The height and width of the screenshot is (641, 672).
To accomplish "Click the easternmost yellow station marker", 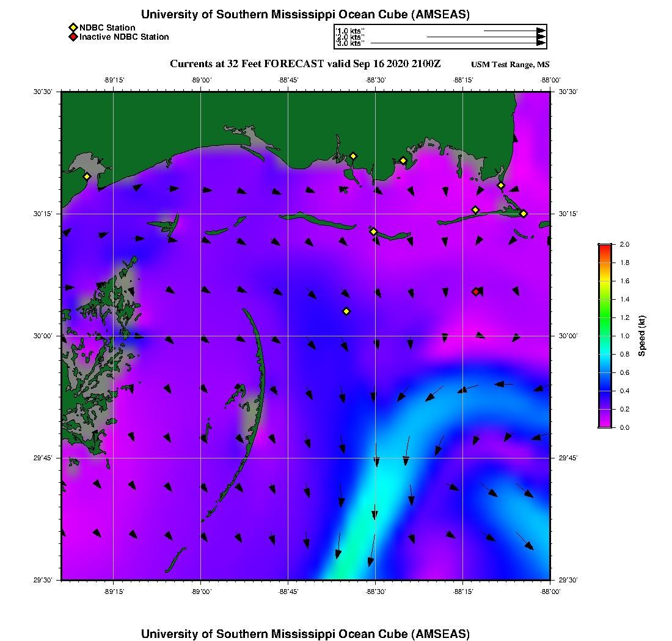I will [524, 213].
